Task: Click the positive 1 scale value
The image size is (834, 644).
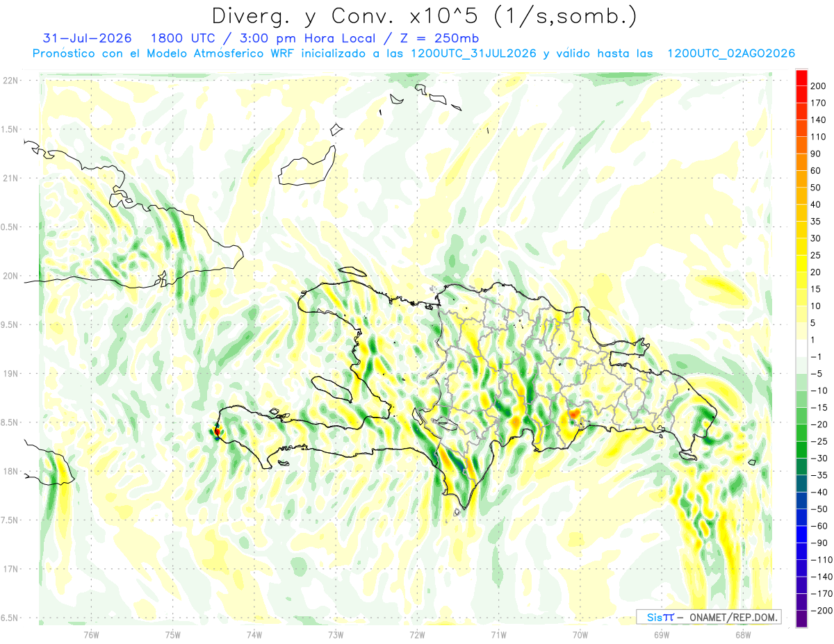Action: pos(813,340)
